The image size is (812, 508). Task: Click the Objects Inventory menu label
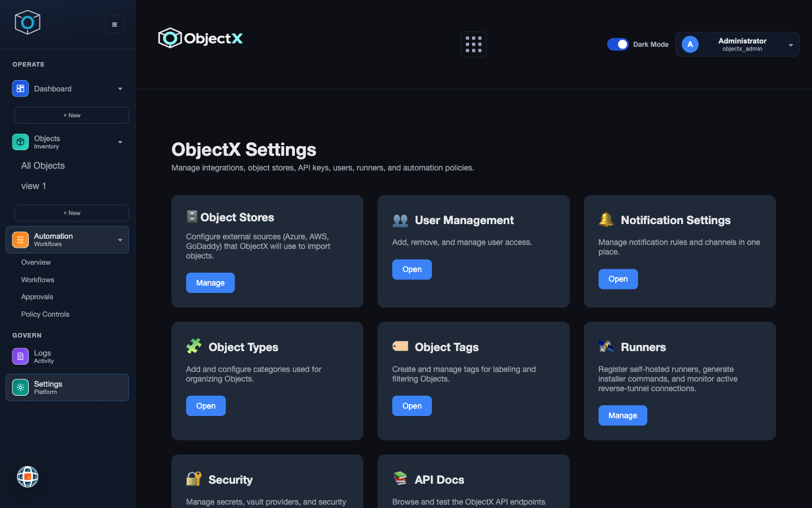tap(47, 142)
